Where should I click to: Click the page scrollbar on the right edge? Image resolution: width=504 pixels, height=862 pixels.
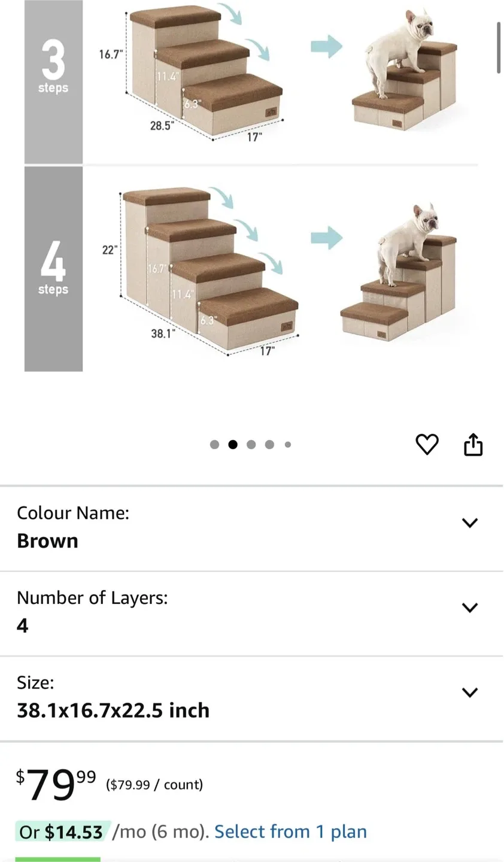tap(499, 48)
